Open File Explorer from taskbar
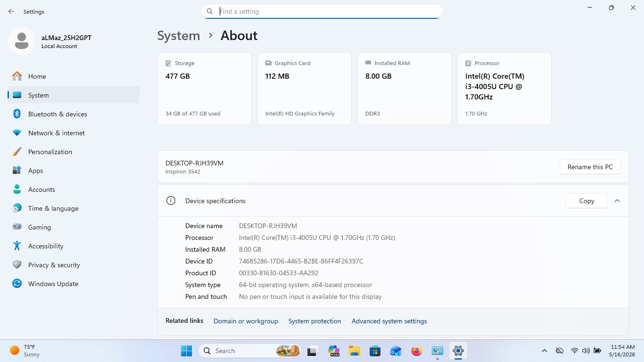The width and height of the screenshot is (644, 362). [x=354, y=351]
